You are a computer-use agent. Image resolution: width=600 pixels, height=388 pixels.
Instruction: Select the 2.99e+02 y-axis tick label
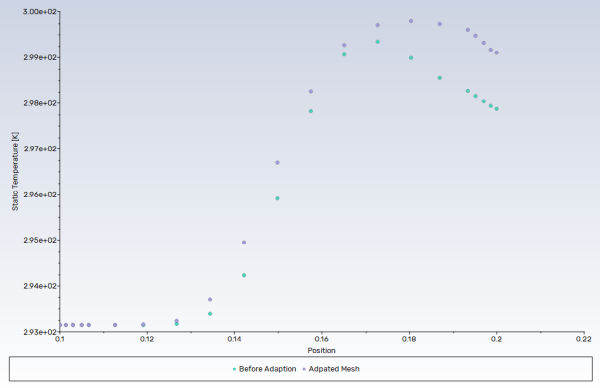40,57
